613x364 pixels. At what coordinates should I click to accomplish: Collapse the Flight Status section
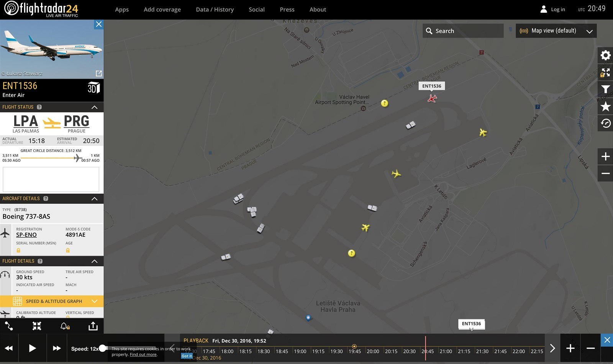94,107
